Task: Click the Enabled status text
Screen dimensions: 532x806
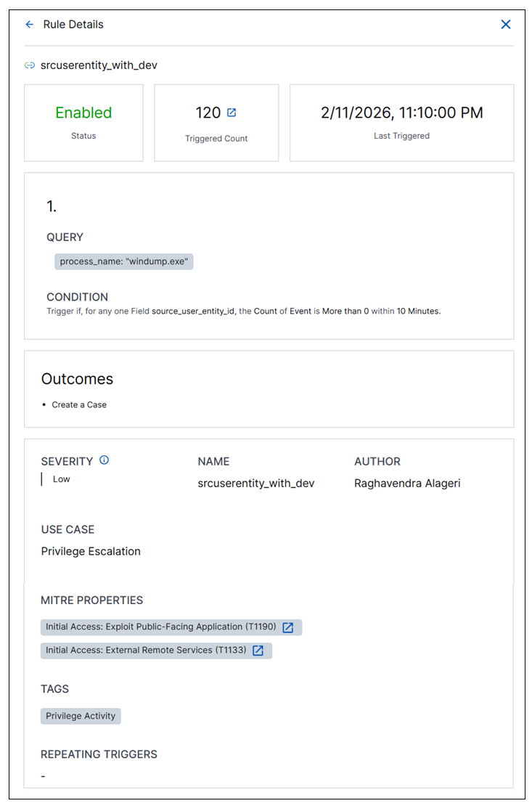Action: pos(83,113)
